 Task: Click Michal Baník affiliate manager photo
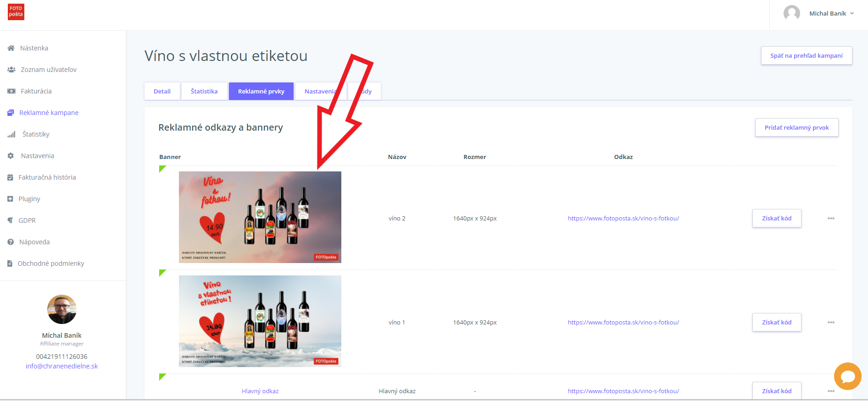[62, 309]
